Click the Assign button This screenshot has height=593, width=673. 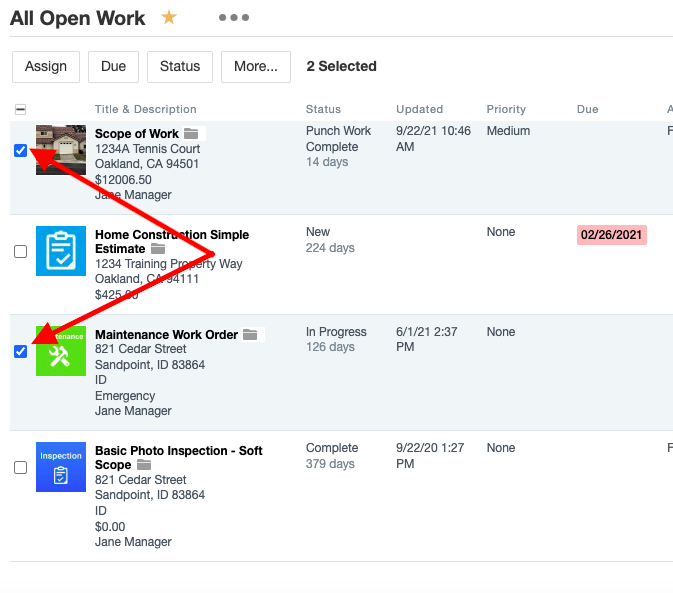coord(46,67)
